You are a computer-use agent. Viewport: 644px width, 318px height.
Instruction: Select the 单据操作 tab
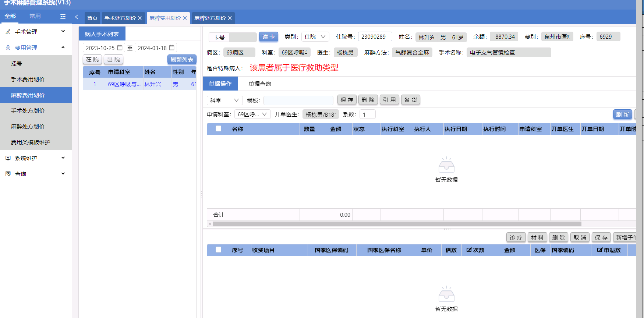coord(220,84)
